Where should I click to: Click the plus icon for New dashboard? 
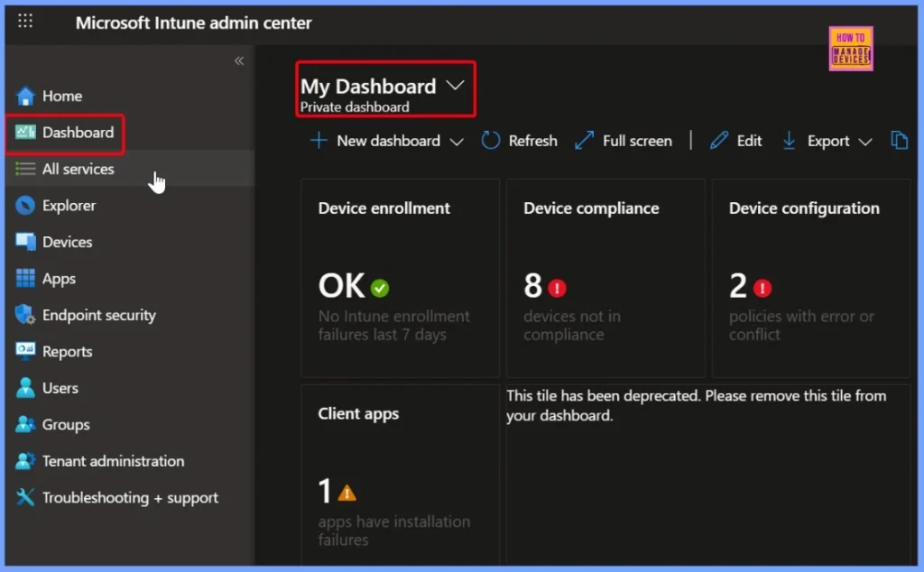(x=319, y=140)
